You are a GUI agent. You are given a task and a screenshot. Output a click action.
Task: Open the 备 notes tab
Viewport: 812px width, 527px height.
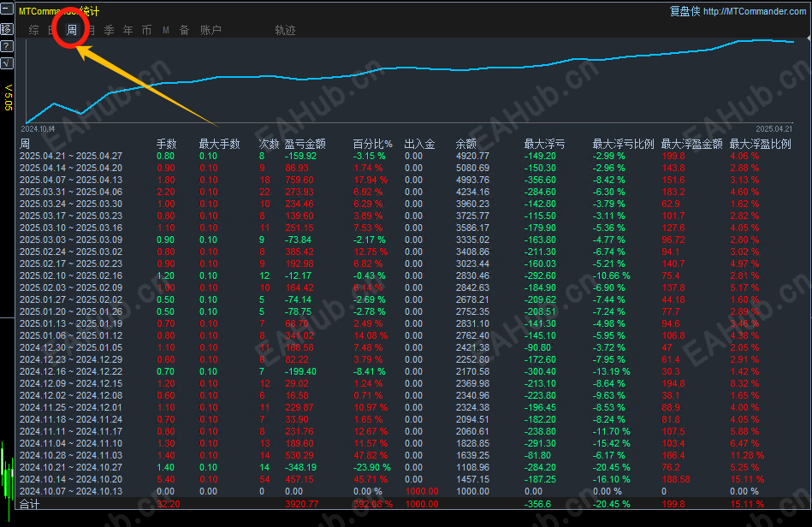(184, 31)
